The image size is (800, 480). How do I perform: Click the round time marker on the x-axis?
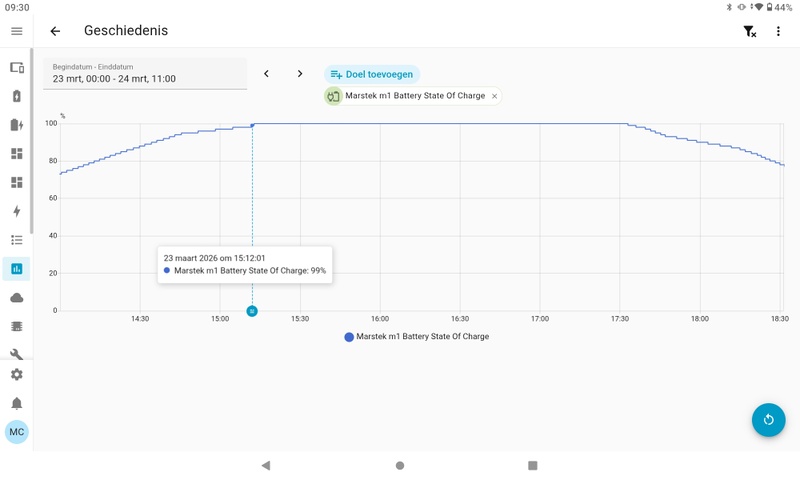tap(252, 311)
